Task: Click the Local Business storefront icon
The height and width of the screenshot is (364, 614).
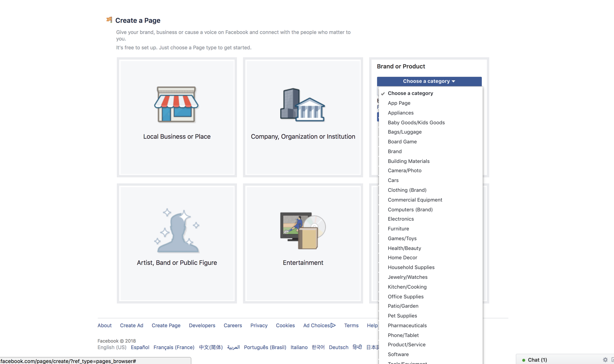Action: point(176,104)
